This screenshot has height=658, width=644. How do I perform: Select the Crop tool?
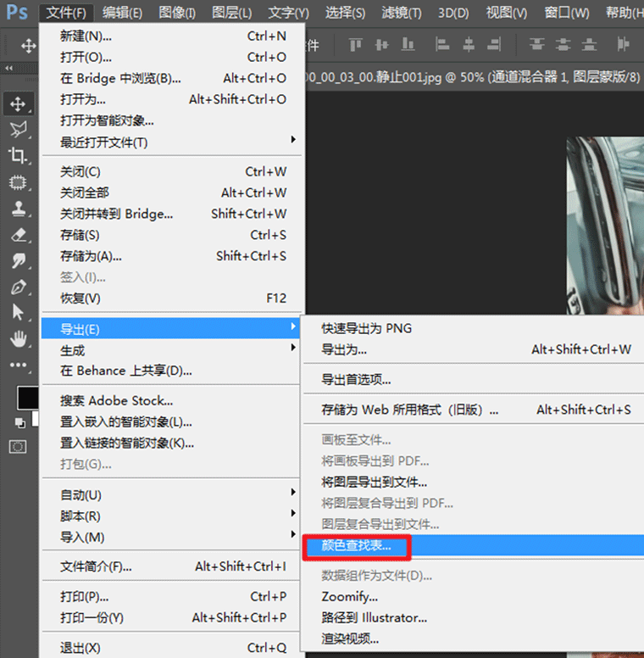pyautogui.click(x=18, y=156)
